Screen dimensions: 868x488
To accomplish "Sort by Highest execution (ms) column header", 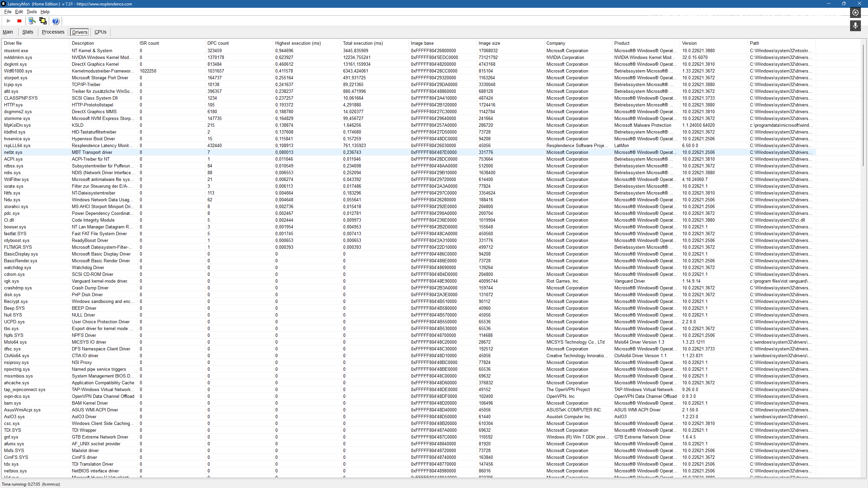I will pos(298,43).
